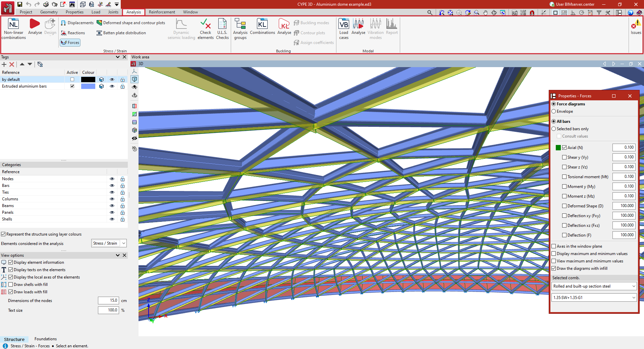Open the 1.35·SW+1.35·G1 combination dropdown
This screenshot has height=349, width=644.
point(594,298)
